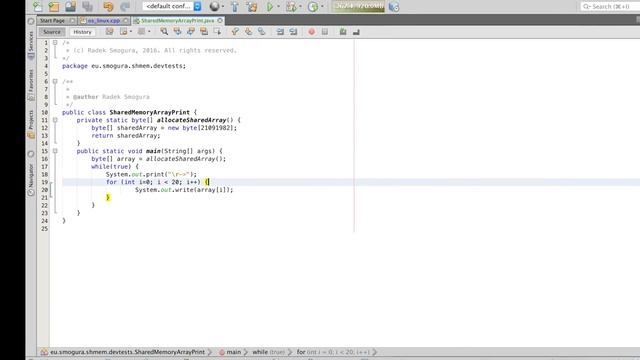Open the Run button dropdown arrow
The image size is (640, 360).
(x=278, y=7)
